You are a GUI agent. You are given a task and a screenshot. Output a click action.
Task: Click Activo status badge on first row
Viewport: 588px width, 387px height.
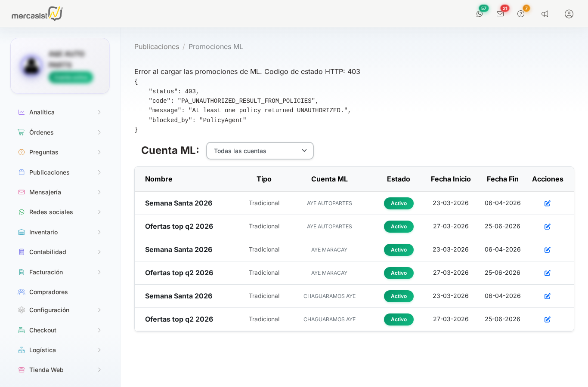[399, 203]
